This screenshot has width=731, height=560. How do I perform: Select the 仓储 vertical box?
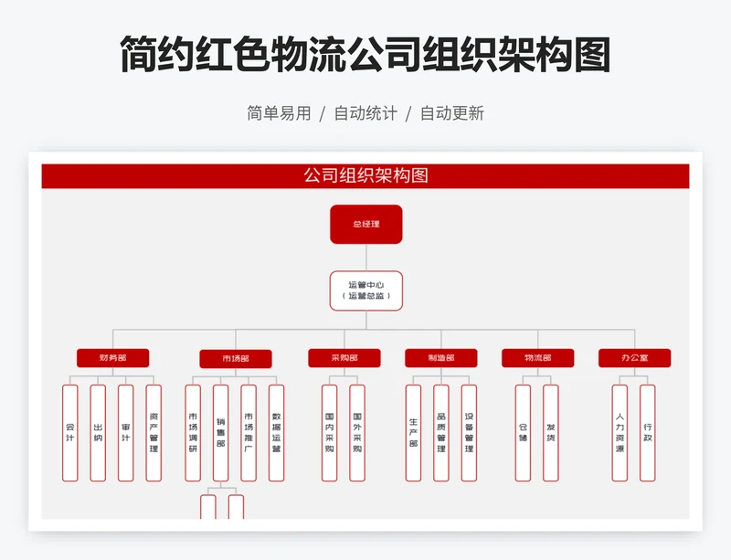[523, 432]
